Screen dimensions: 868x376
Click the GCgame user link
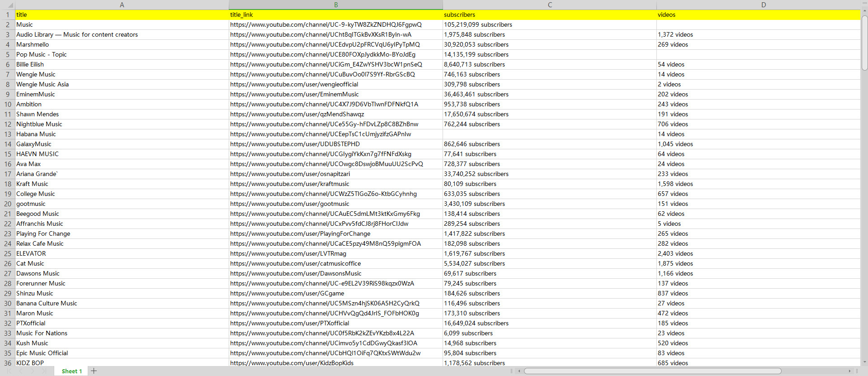[x=287, y=293]
